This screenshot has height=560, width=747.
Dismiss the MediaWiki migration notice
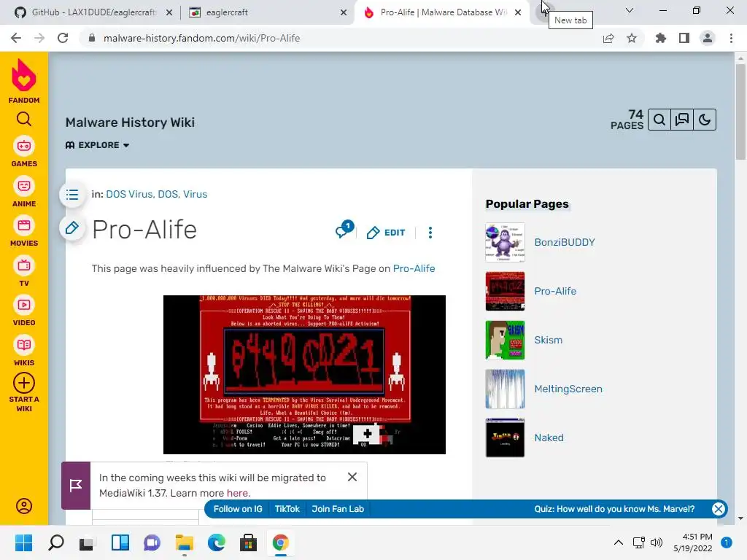coord(352,477)
